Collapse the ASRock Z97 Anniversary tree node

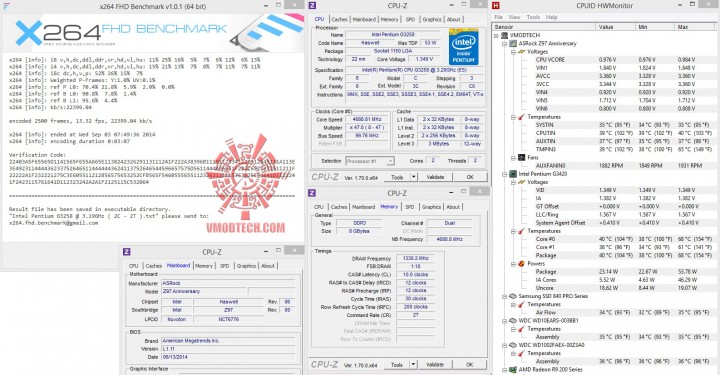click(505, 44)
